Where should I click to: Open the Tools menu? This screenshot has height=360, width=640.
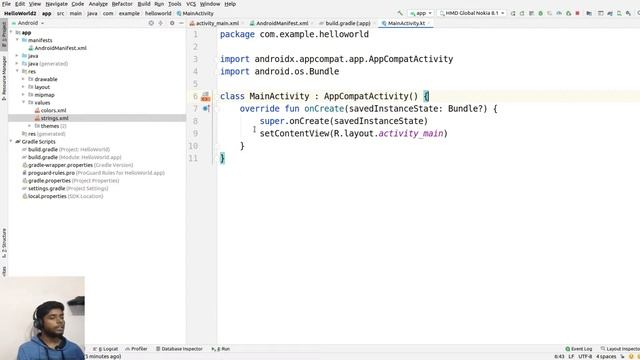point(174,4)
